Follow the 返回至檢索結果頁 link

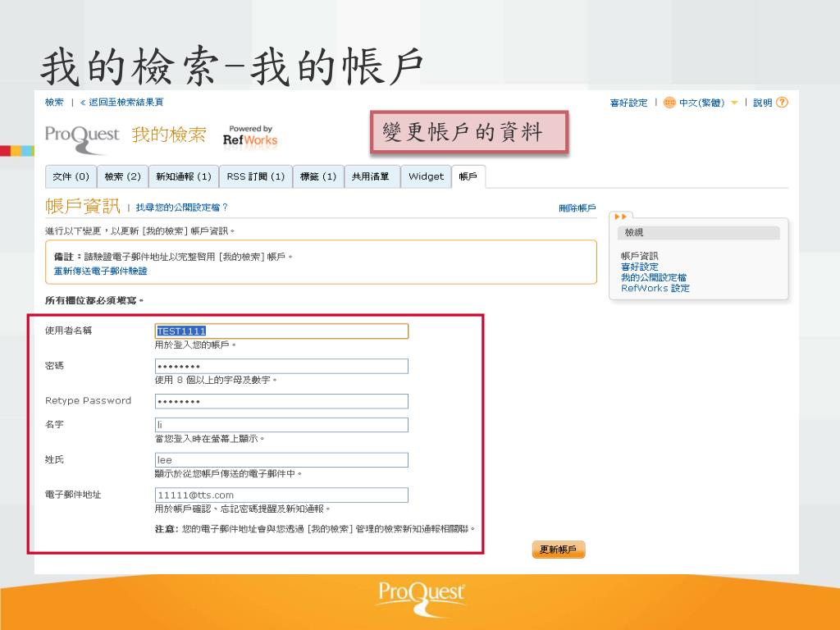coord(126,102)
